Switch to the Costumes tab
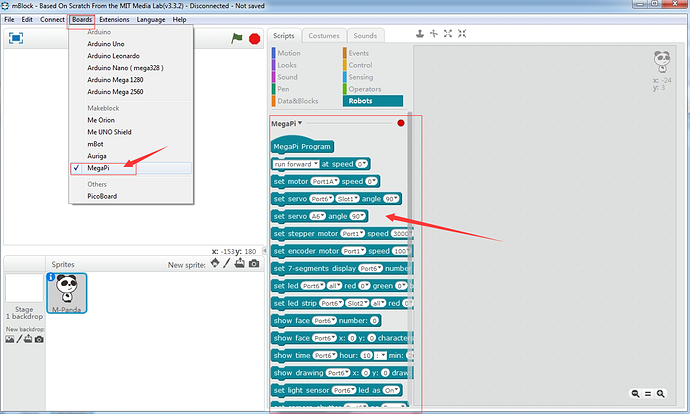The image size is (690, 414). coord(324,36)
